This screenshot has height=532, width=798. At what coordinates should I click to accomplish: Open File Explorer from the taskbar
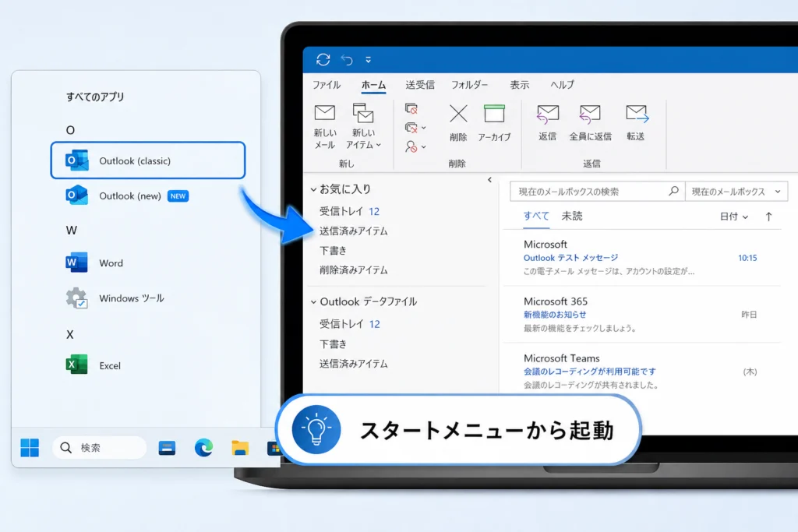(240, 448)
